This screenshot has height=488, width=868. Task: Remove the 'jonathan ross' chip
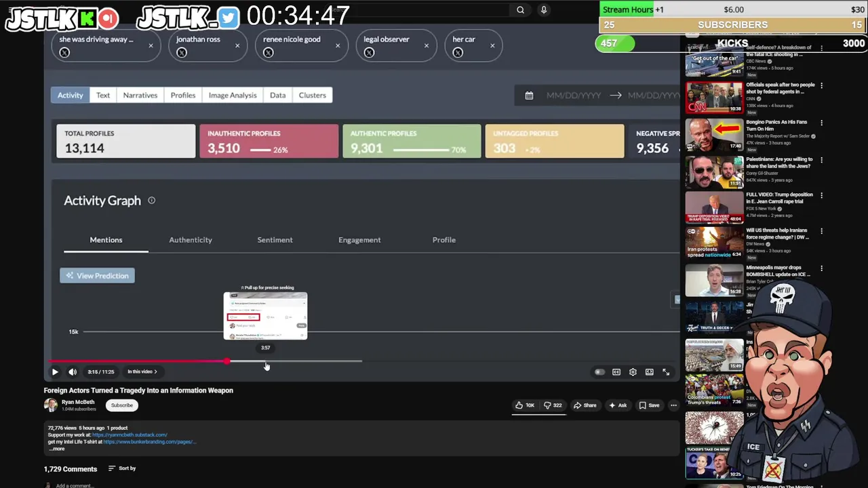click(237, 46)
